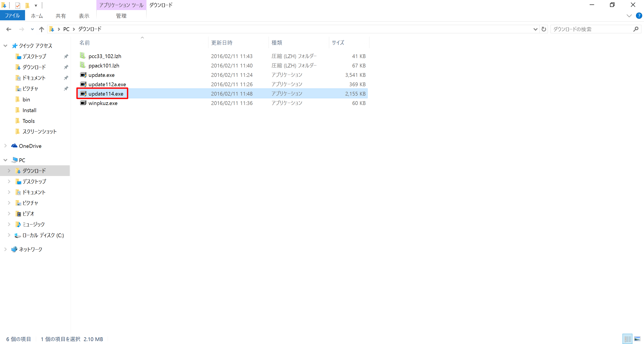The width and height of the screenshot is (644, 344).
Task: Unpin ピクチャ using its pin icon
Action: coord(66,89)
